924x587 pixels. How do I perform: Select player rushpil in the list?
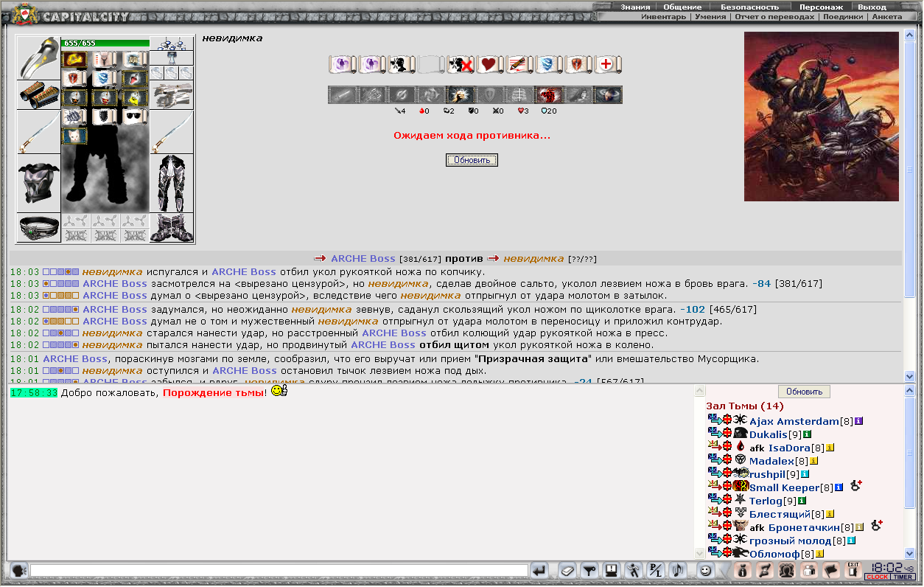point(768,474)
